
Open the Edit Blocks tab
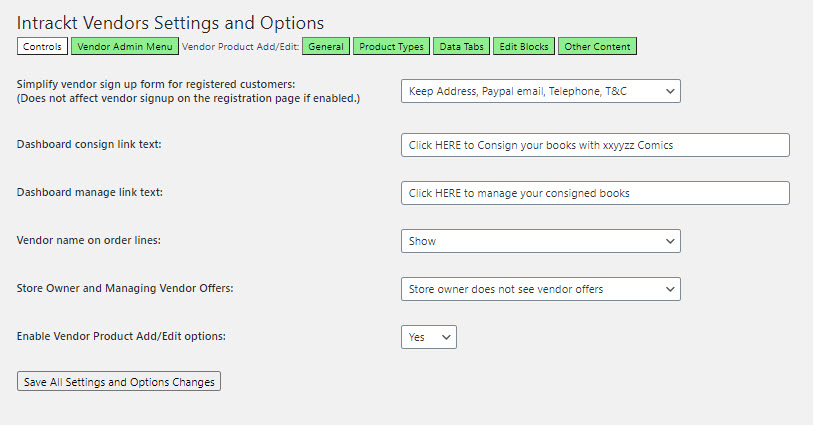pyautogui.click(x=523, y=46)
